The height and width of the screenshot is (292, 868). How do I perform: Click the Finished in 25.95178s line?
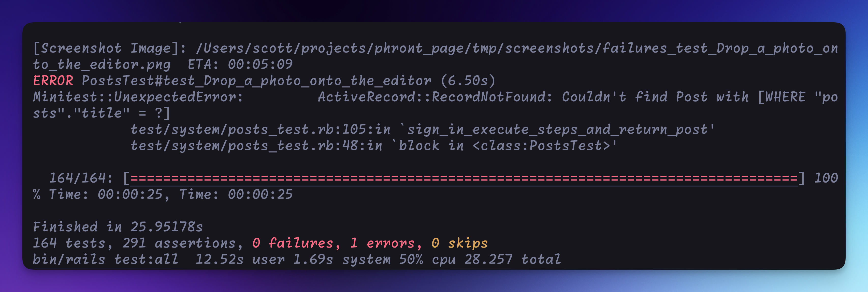[x=118, y=227]
